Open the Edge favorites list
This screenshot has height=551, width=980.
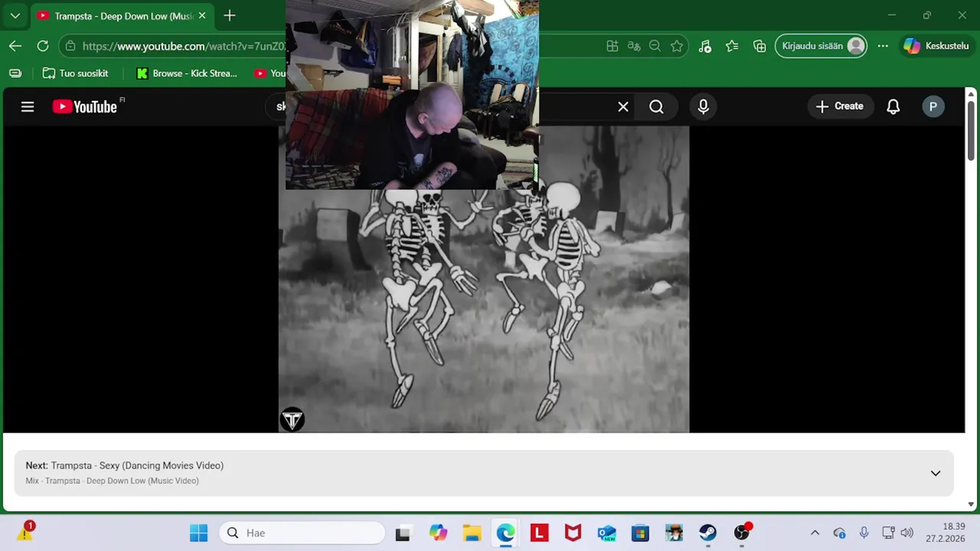click(732, 46)
